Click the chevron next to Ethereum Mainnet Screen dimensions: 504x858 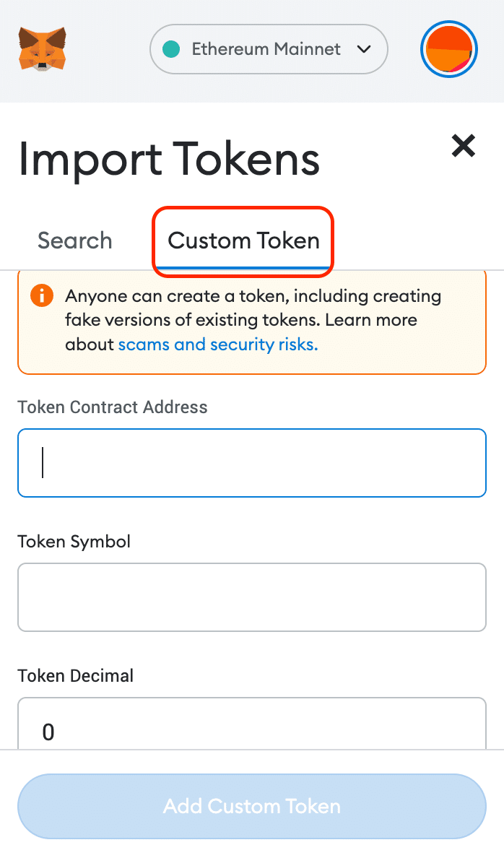pos(365,49)
